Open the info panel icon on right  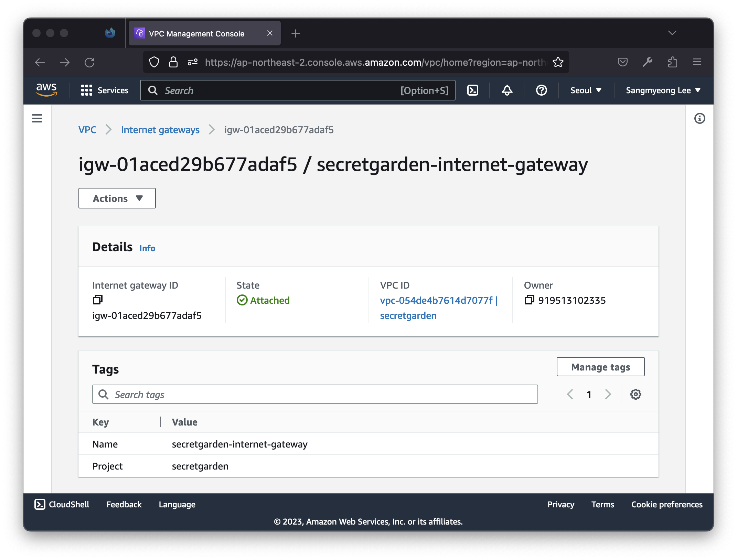point(699,118)
